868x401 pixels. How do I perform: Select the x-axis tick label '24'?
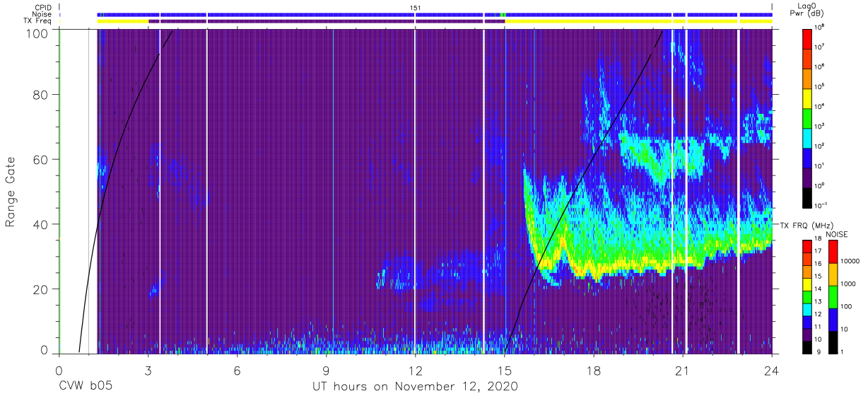click(772, 369)
